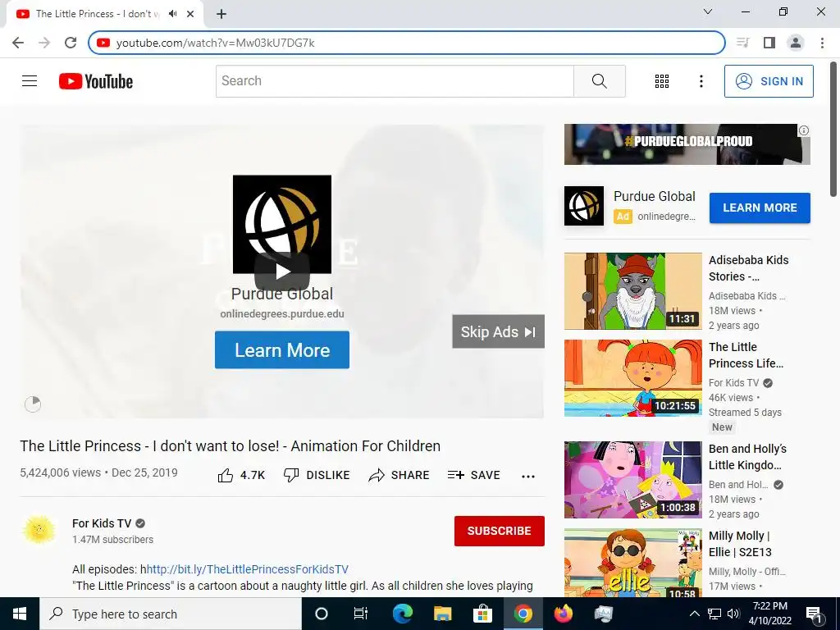The image size is (840, 630).
Task: Click the For Kids TV sun avatar
Action: [39, 530]
